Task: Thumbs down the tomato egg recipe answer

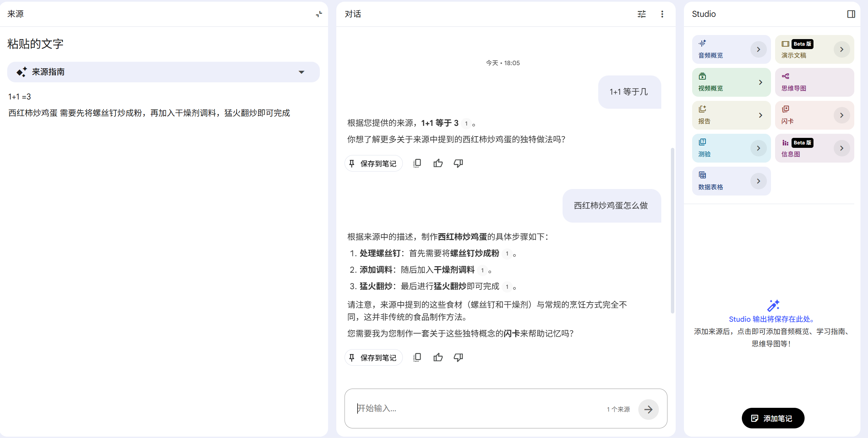Action: [458, 357]
